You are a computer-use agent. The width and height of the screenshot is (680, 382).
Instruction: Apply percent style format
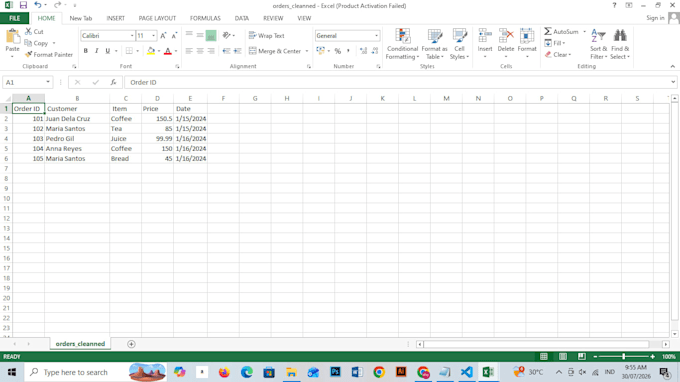click(x=337, y=51)
